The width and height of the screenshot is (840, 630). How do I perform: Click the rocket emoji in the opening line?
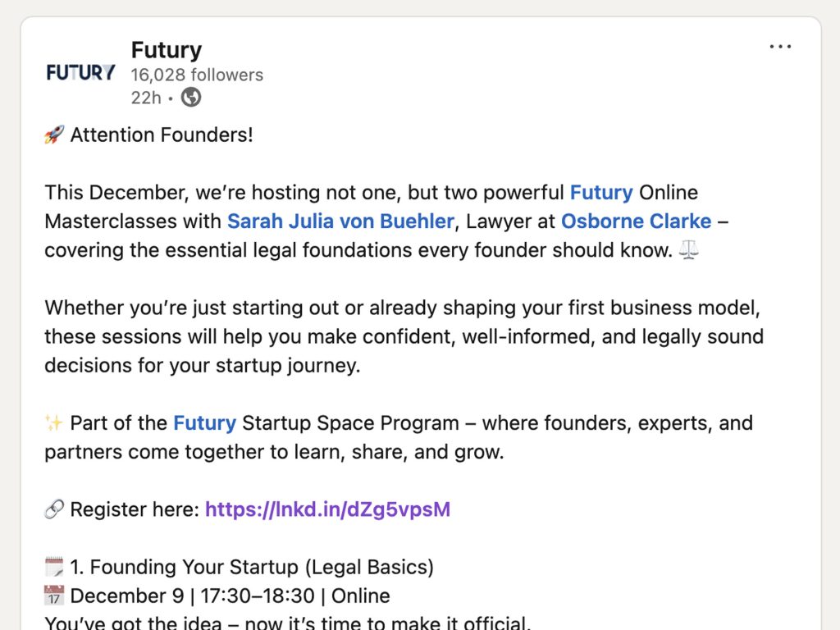pyautogui.click(x=53, y=134)
